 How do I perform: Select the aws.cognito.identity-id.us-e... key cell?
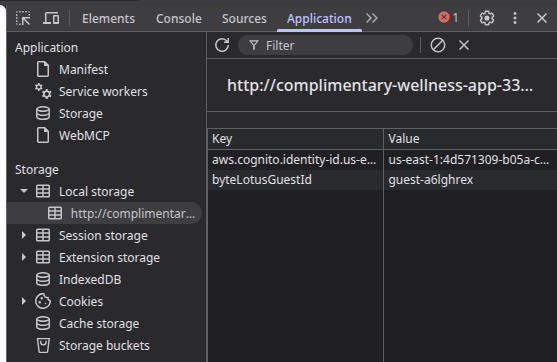point(296,160)
